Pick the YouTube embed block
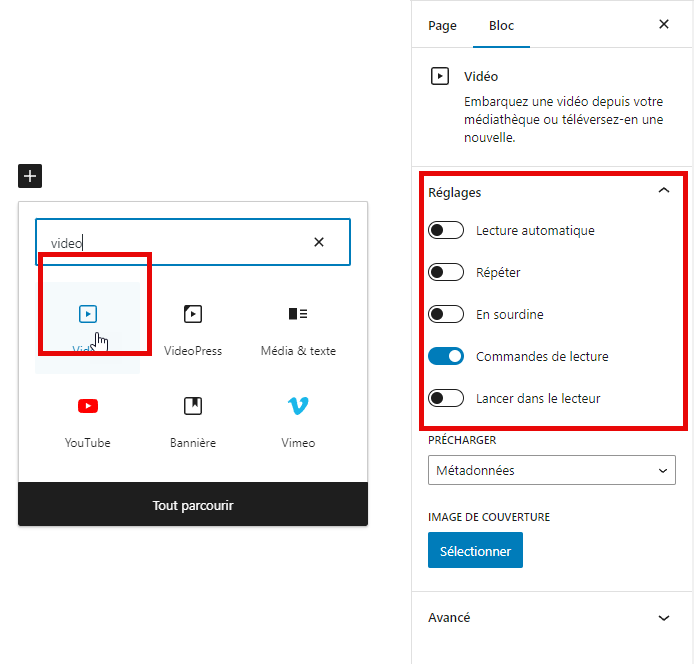 [x=88, y=406]
